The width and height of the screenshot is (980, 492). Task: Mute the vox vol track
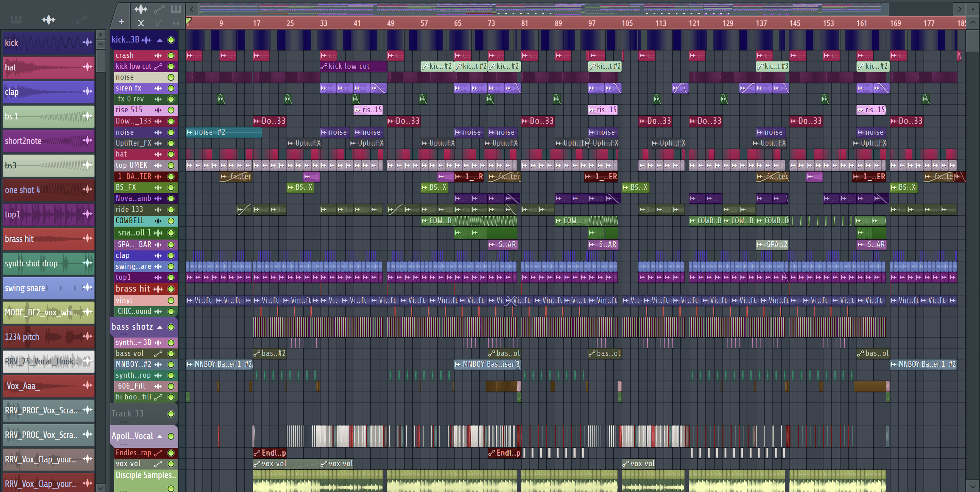coord(171,464)
